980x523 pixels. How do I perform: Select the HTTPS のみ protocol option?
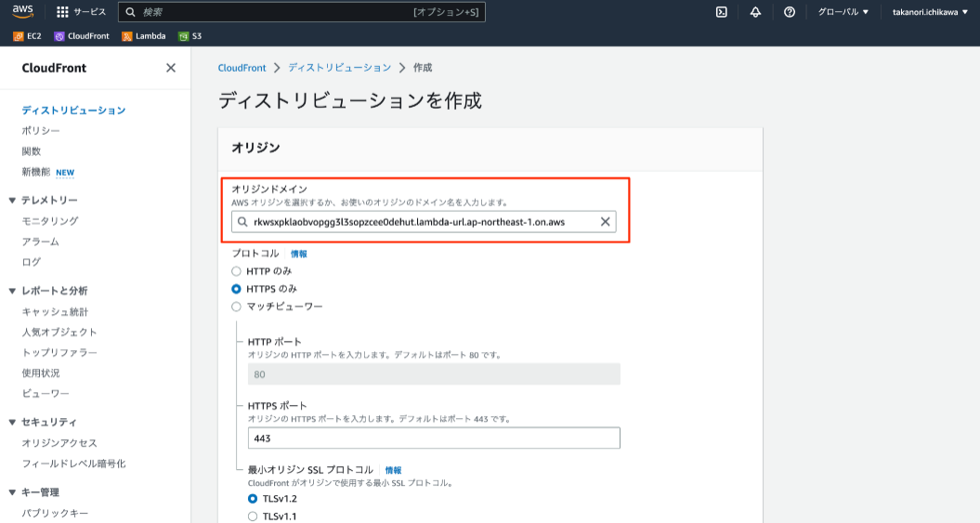pyautogui.click(x=236, y=289)
